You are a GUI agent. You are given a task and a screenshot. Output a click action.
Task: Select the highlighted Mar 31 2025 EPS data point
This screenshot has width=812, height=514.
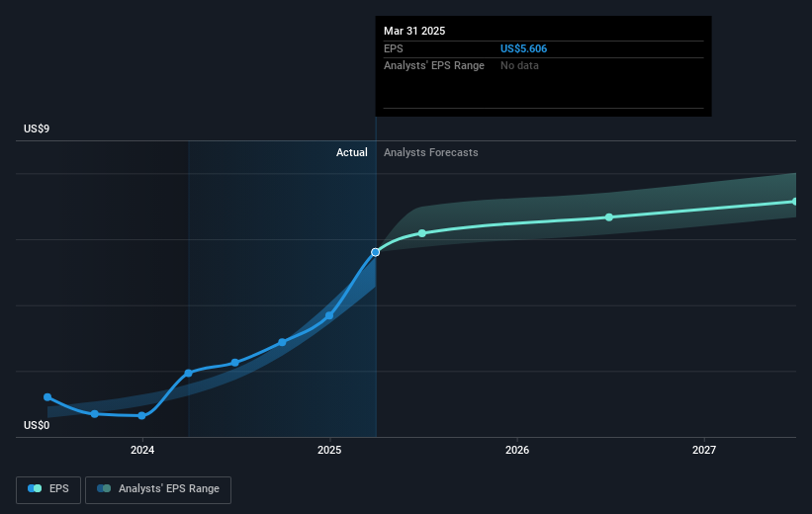click(376, 253)
